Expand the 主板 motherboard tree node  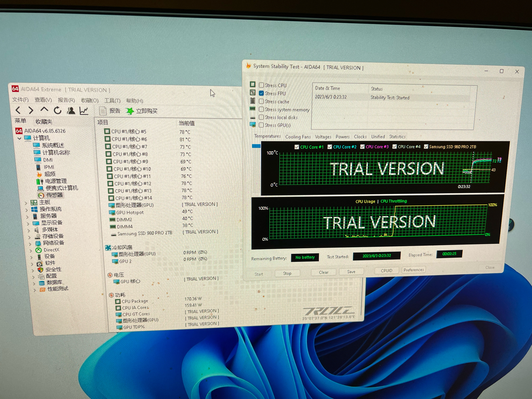(x=26, y=203)
